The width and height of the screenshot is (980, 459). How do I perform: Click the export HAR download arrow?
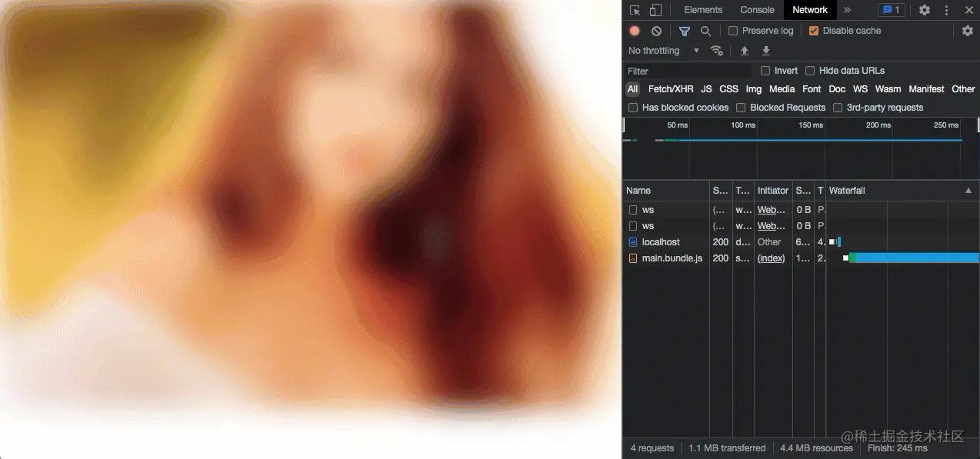coord(765,51)
